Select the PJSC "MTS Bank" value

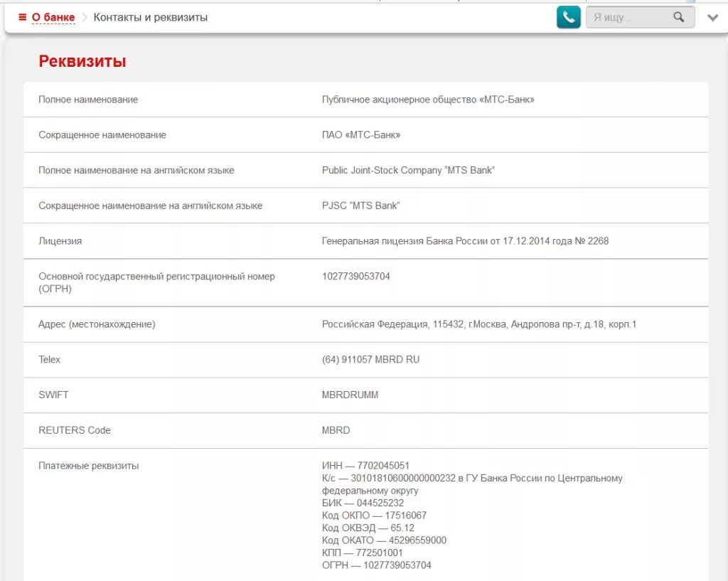pyautogui.click(x=360, y=206)
